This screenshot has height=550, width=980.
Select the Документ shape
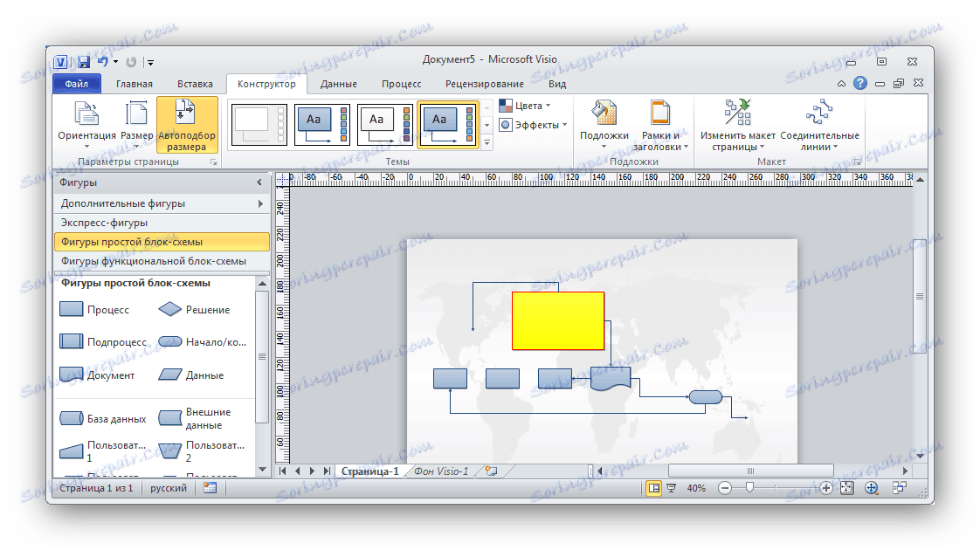(97, 375)
